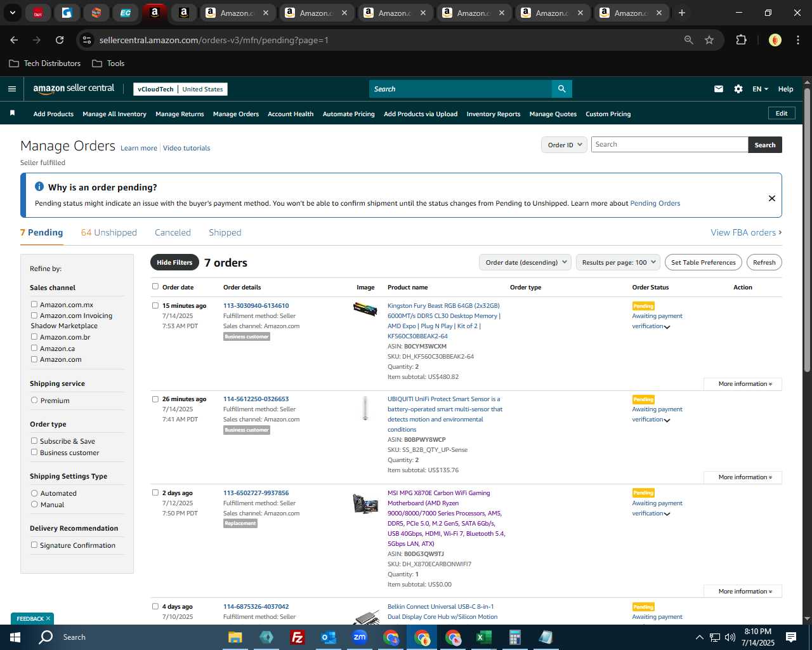Select the Automated shipping settings radio
The image size is (812, 650).
pyautogui.click(x=34, y=493)
